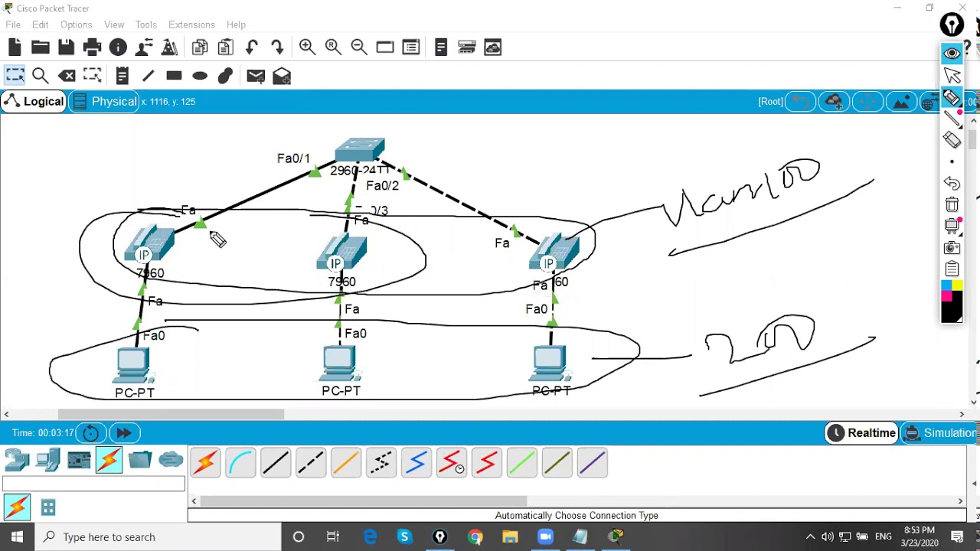The image size is (980, 551).
Task: Click the 2960-24TT switch in workspace
Action: [x=360, y=150]
